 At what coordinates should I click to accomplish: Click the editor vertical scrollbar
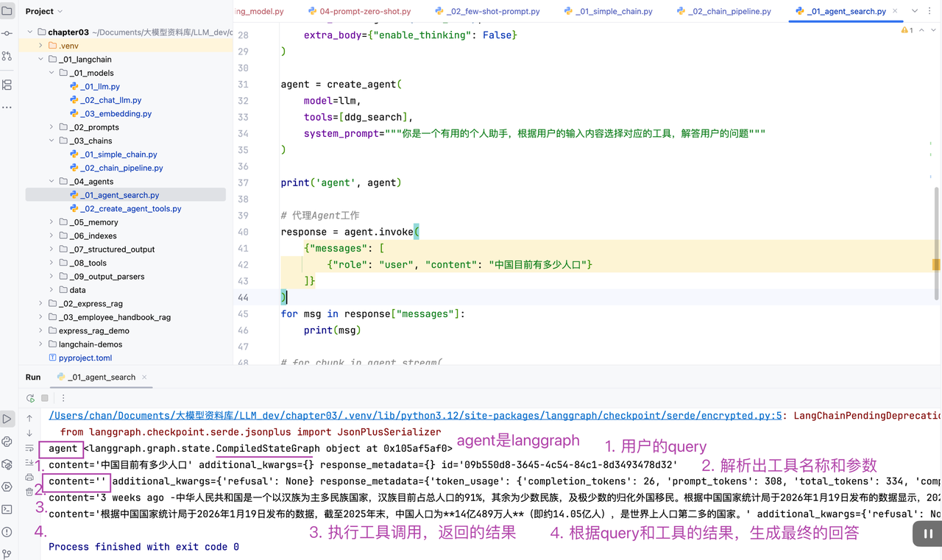coord(937,243)
